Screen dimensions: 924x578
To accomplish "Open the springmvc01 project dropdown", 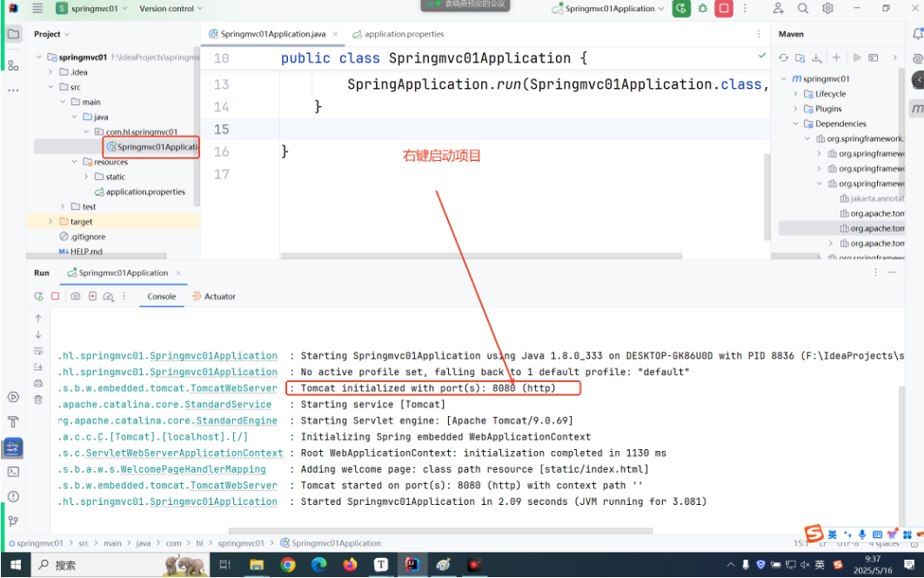I will 91,8.
